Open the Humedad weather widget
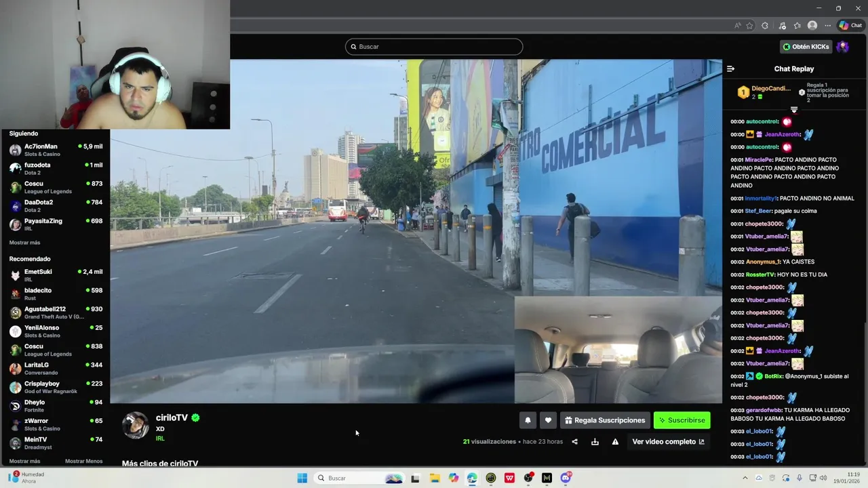The height and width of the screenshot is (488, 868). click(27, 478)
